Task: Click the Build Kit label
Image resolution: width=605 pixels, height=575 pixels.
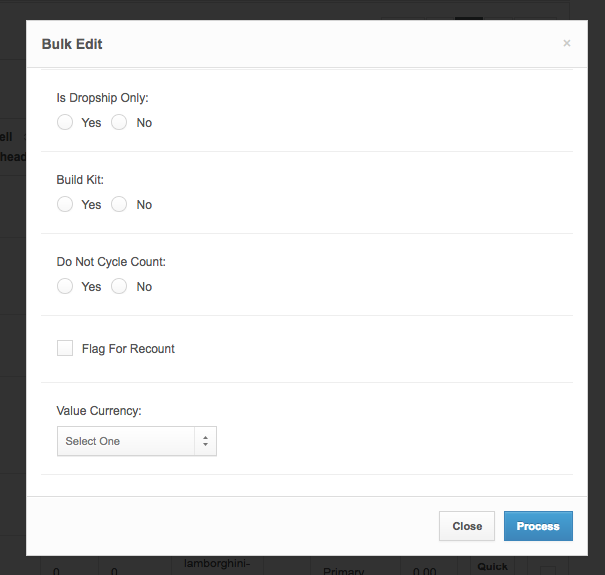Action: (80, 180)
